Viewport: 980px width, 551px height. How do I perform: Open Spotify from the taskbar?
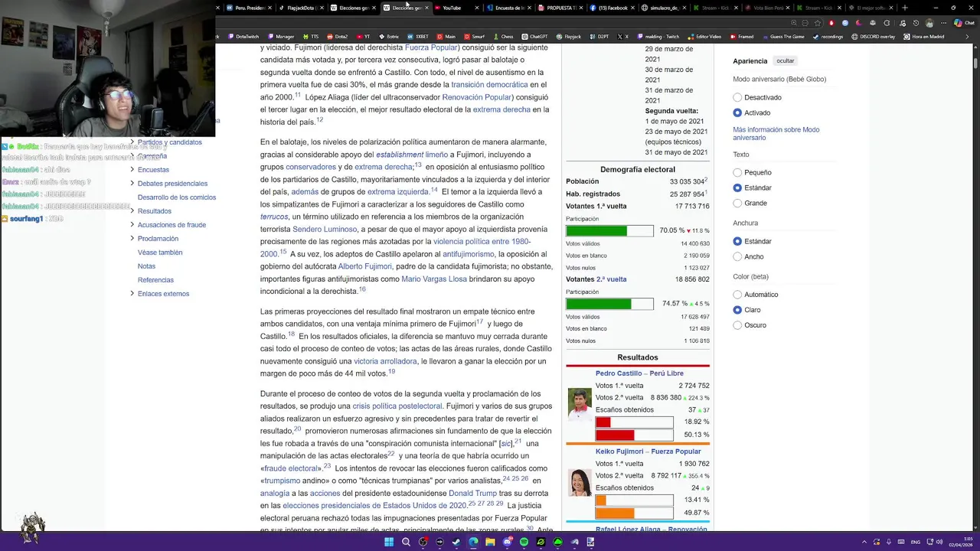pos(524,542)
